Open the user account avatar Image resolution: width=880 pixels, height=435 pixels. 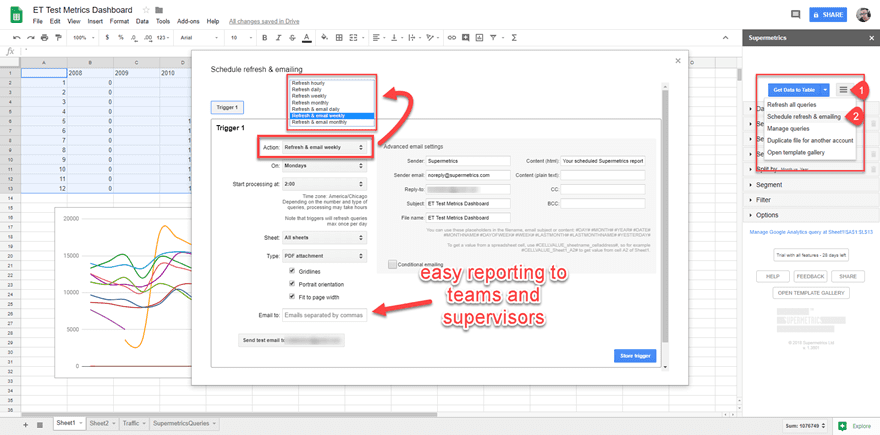(863, 15)
